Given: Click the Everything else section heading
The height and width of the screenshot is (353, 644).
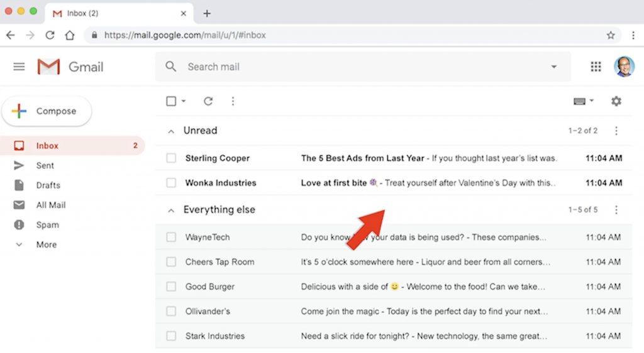Looking at the screenshot, I should [219, 210].
